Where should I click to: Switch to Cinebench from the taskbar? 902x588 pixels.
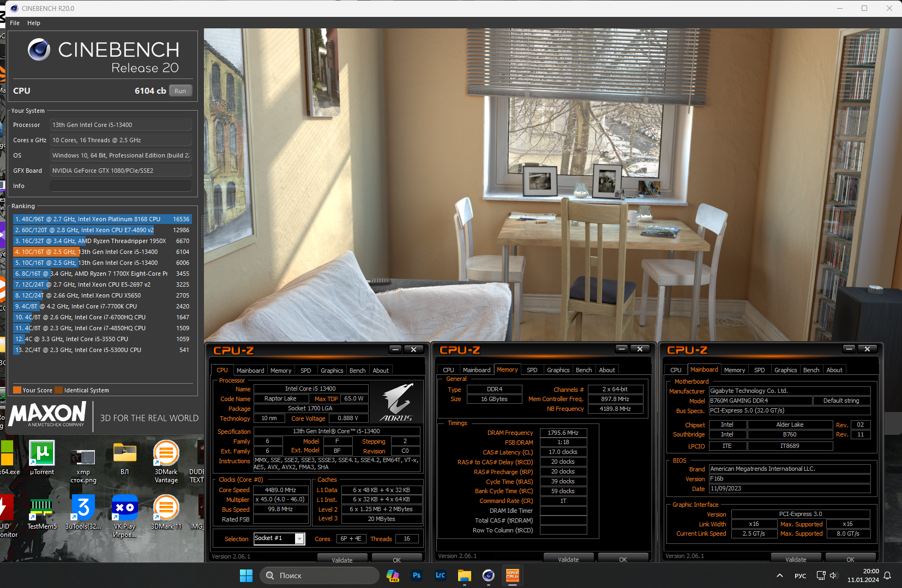click(x=489, y=575)
